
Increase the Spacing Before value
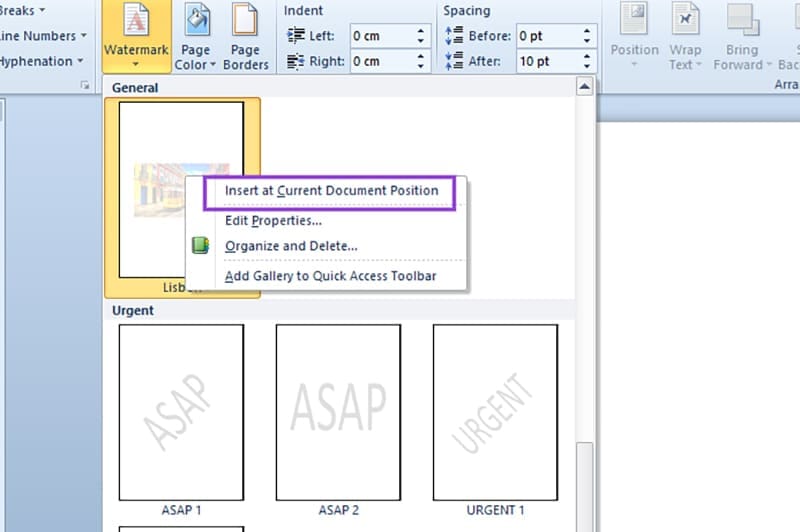(x=589, y=31)
